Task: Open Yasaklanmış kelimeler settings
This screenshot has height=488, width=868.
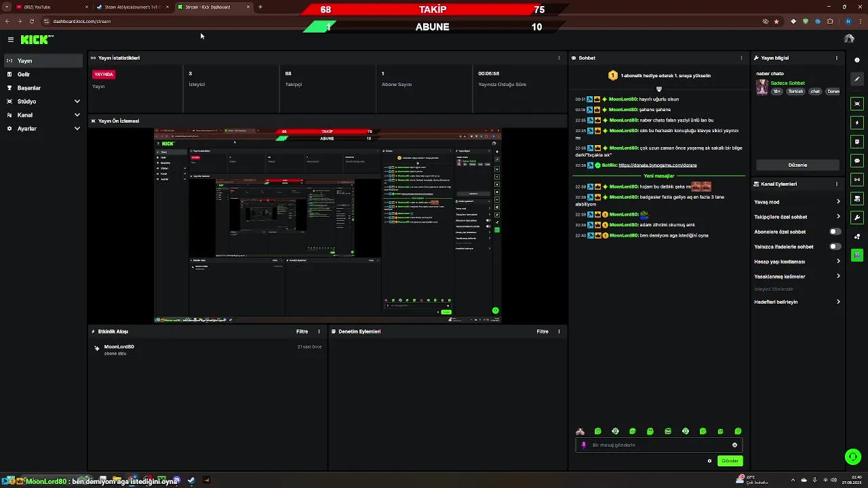Action: click(x=797, y=277)
